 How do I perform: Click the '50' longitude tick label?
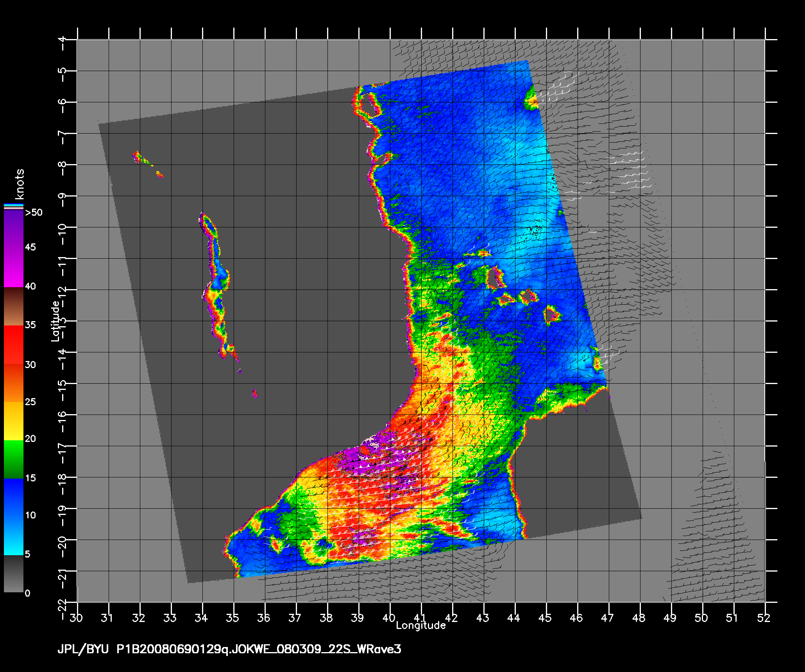click(701, 618)
